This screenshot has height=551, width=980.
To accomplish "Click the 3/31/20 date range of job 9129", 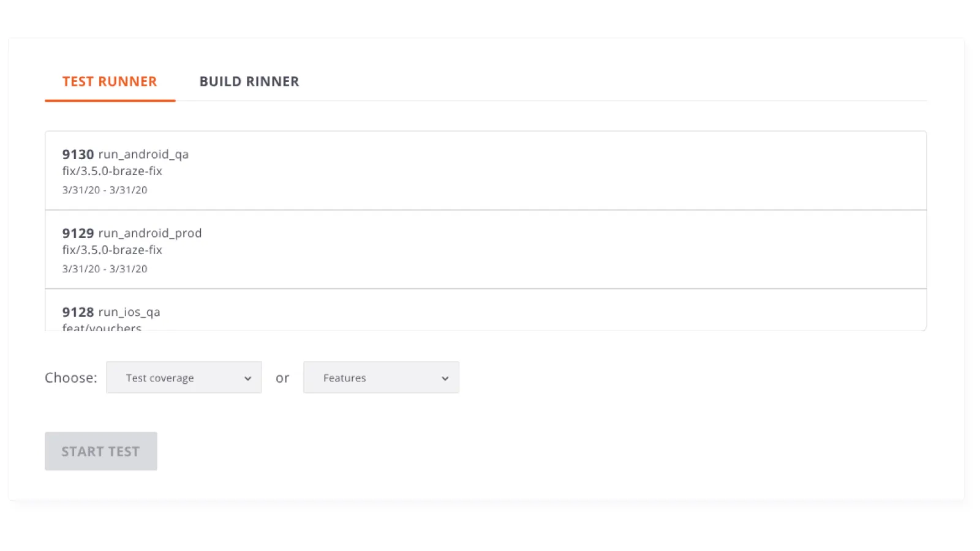I will tap(105, 269).
